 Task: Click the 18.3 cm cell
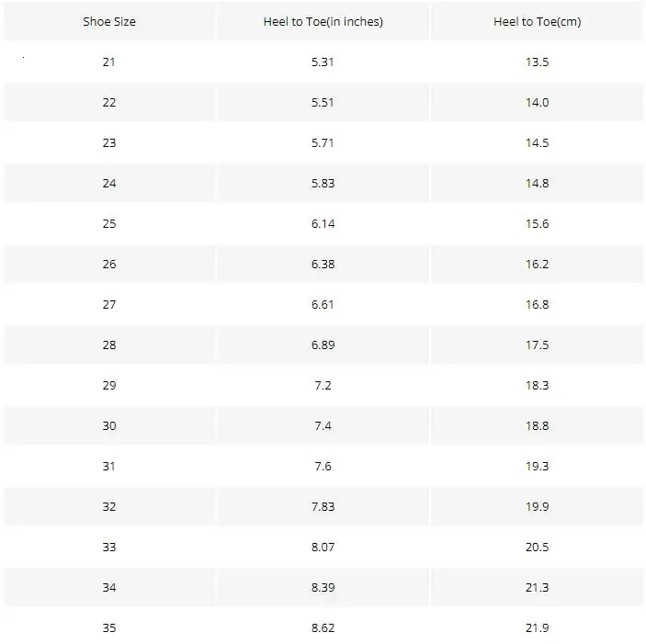[x=537, y=386]
